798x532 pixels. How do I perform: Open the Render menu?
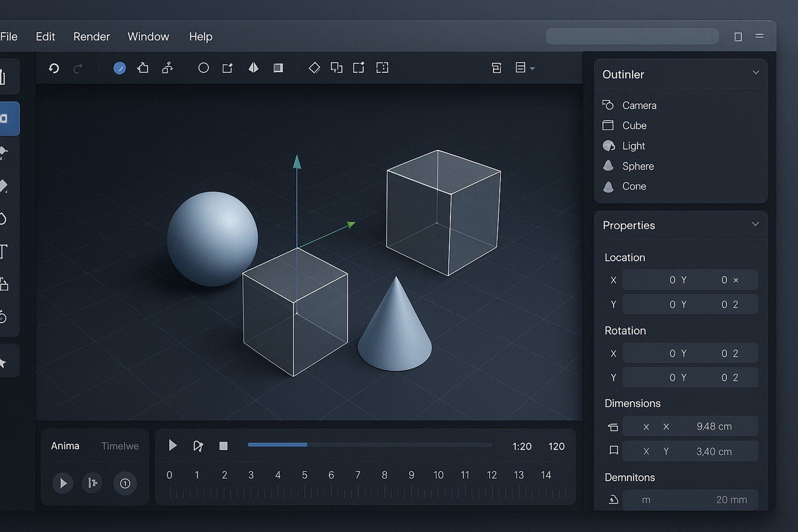tap(91, 37)
